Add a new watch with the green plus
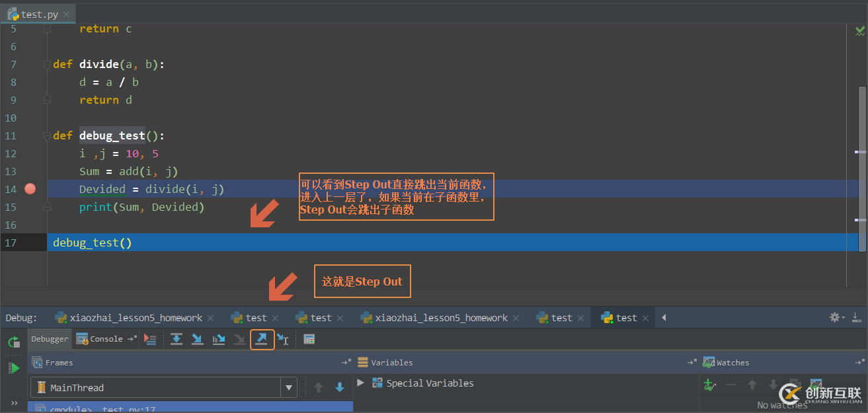This screenshot has width=868, height=413. point(709,385)
